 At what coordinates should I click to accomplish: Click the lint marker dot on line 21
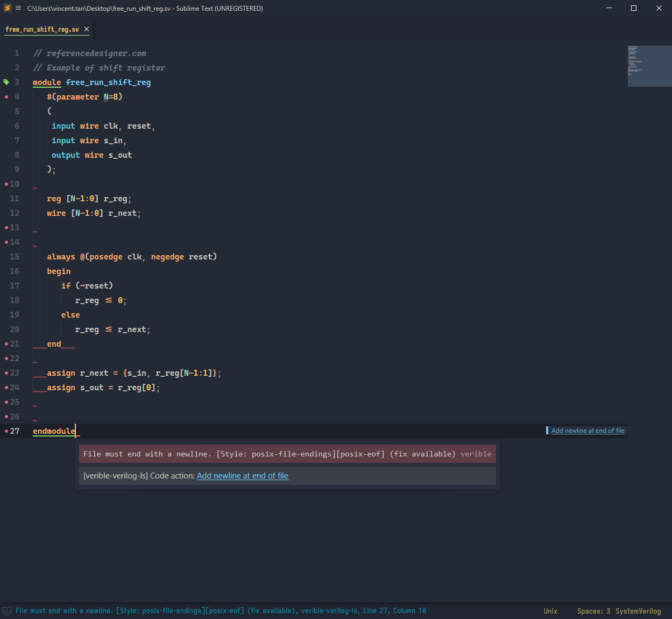[x=6, y=344]
